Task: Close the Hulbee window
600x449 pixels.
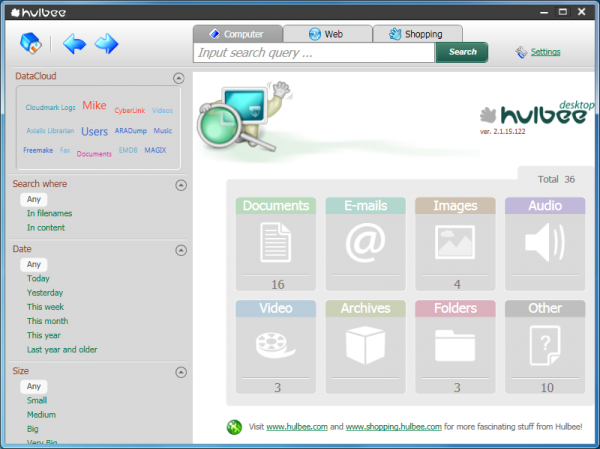Action: click(x=581, y=12)
